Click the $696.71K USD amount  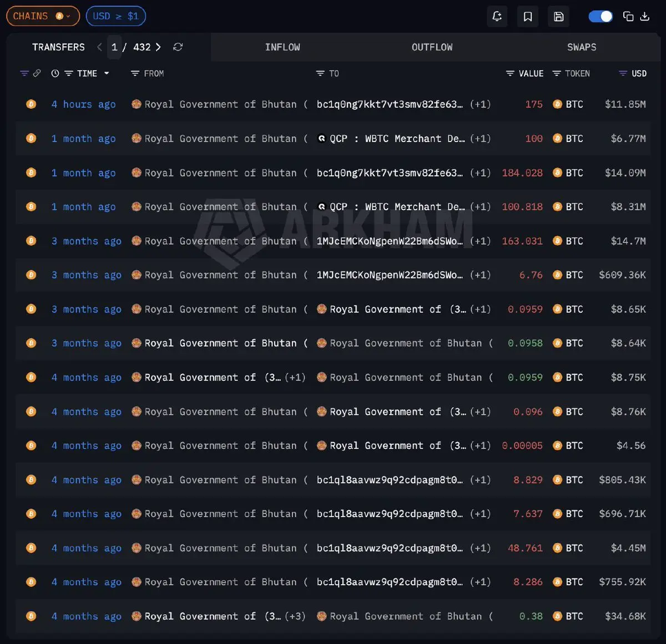(622, 514)
